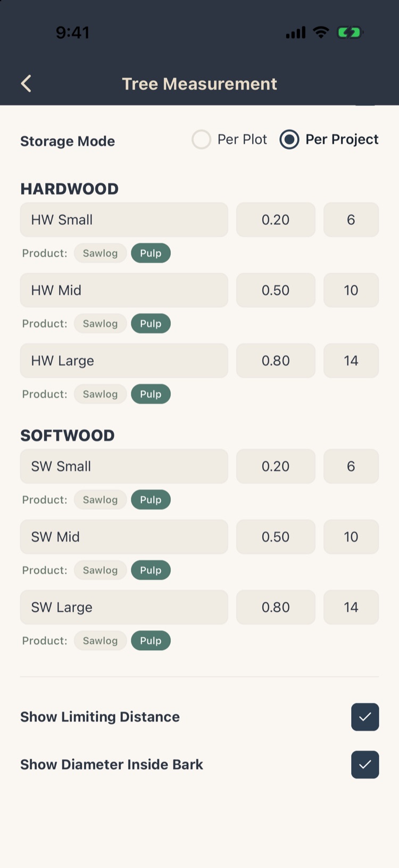The width and height of the screenshot is (399, 868).
Task: Edit SW Large 0.80 value field
Action: [x=276, y=607]
